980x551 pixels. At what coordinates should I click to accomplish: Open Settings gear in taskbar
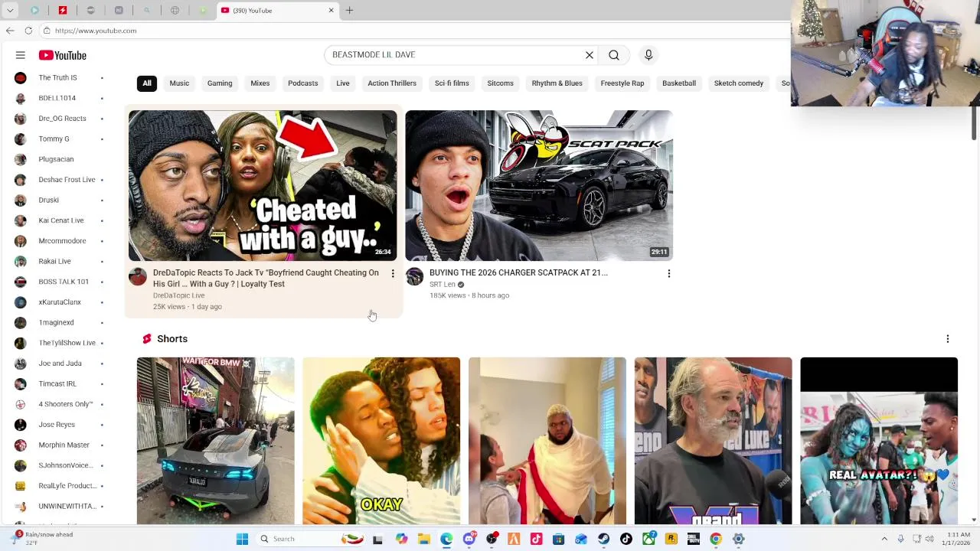(739, 539)
